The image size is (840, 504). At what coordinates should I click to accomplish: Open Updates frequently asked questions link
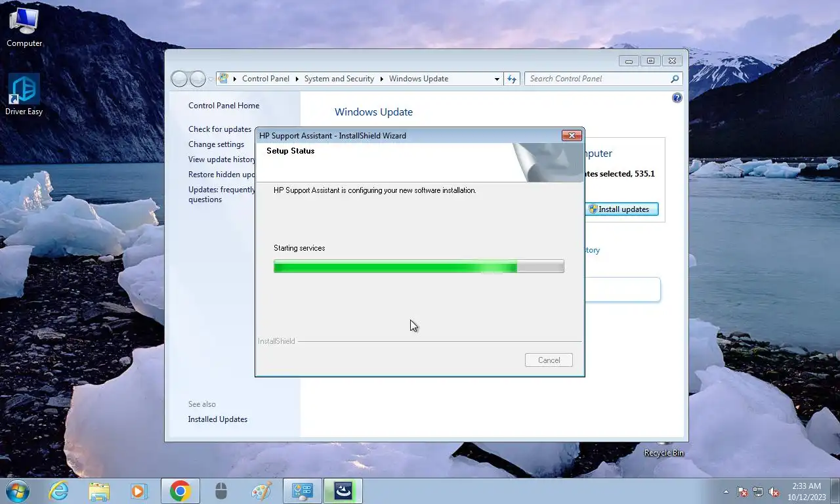(222, 194)
